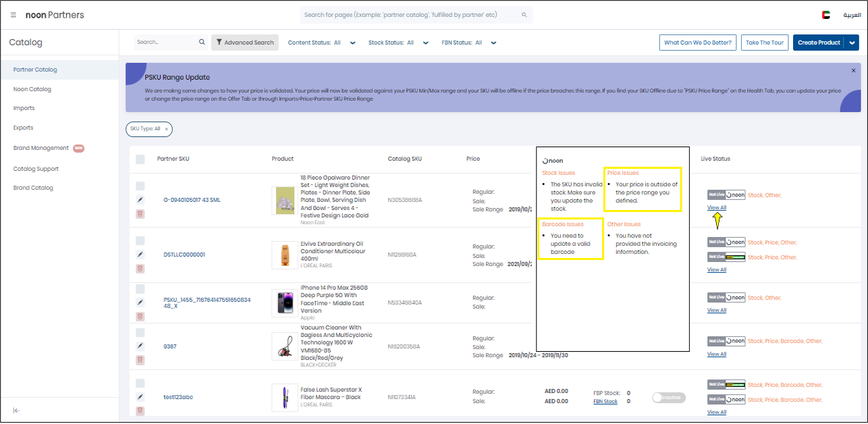Open View All for the iPhone row status

point(716,310)
